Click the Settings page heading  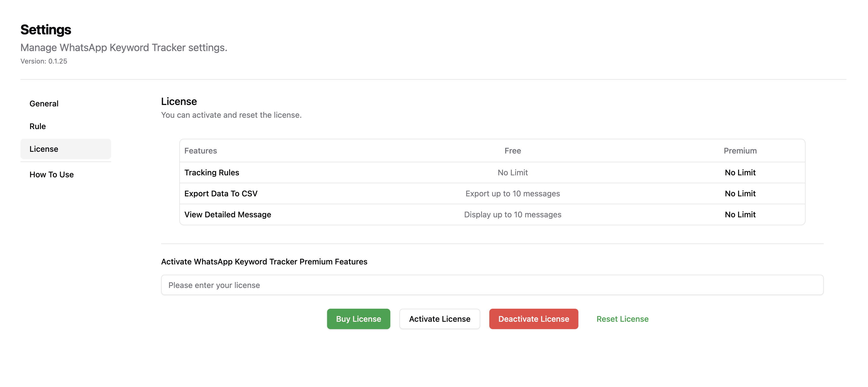pyautogui.click(x=46, y=30)
